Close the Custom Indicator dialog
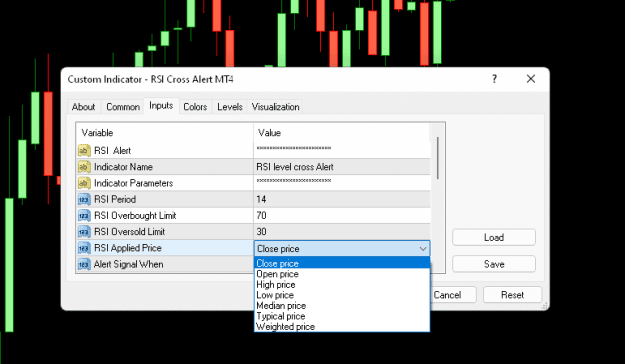 click(531, 79)
